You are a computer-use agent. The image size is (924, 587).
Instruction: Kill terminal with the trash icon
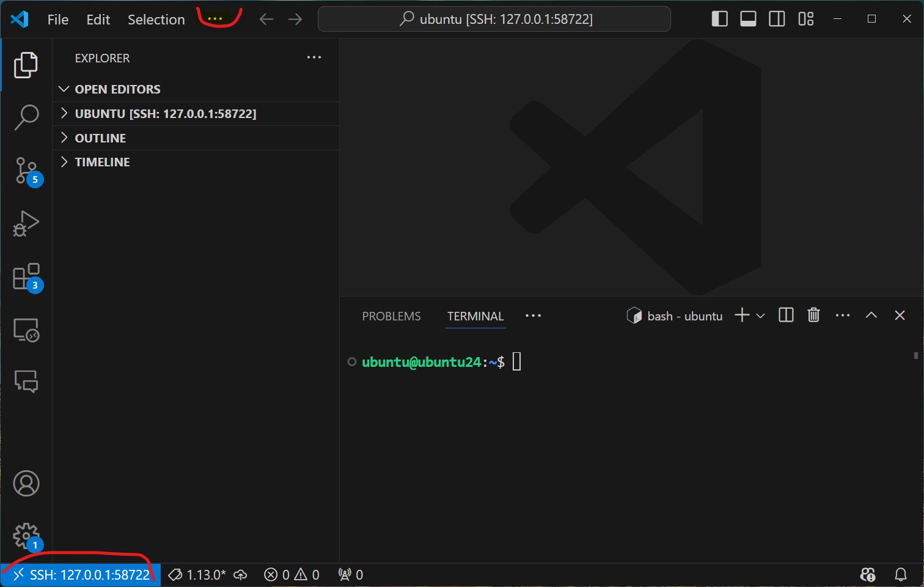point(813,316)
